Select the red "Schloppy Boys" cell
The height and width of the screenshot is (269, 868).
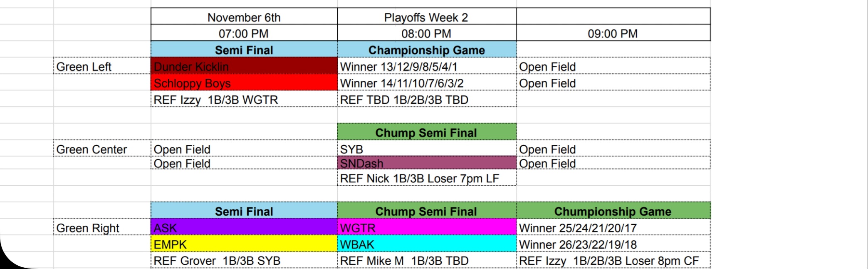click(244, 83)
